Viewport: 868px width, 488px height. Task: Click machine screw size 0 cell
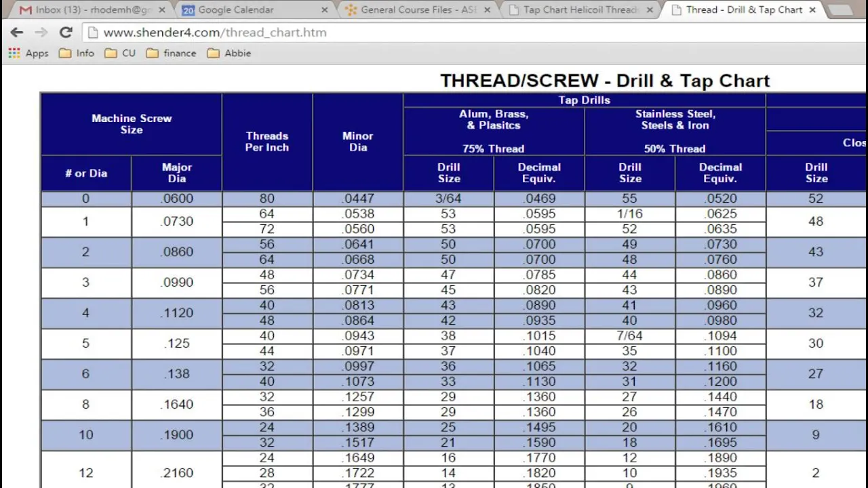tap(86, 199)
